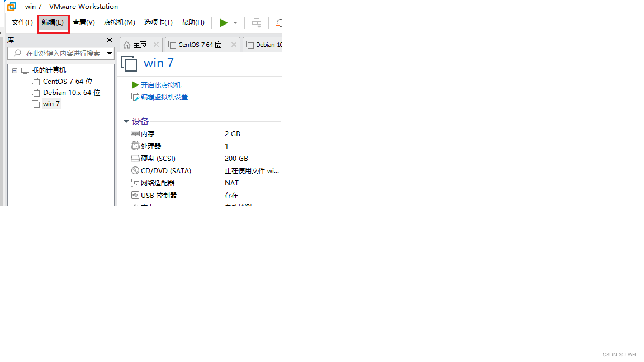Select win 7 in the library tree
644x362 pixels.
point(51,104)
